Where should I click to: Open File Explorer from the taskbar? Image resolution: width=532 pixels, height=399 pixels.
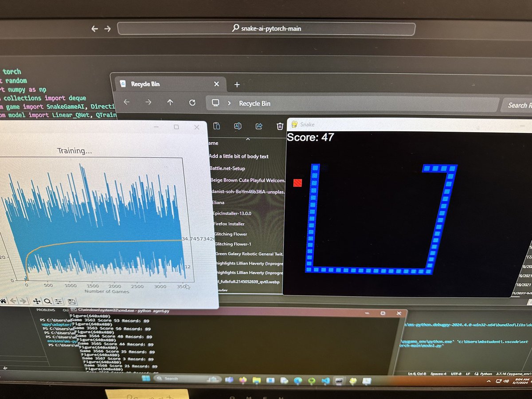coord(257,379)
